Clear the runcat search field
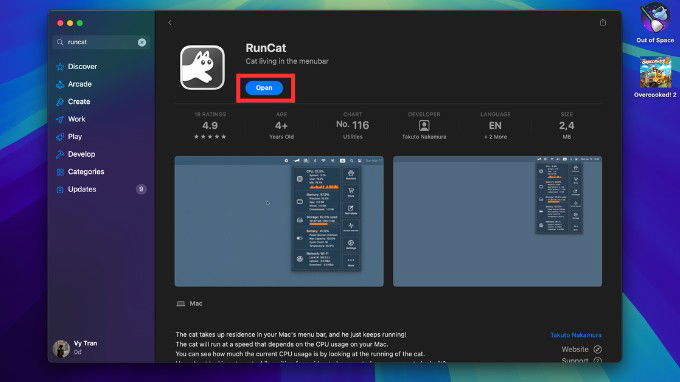 pyautogui.click(x=142, y=42)
